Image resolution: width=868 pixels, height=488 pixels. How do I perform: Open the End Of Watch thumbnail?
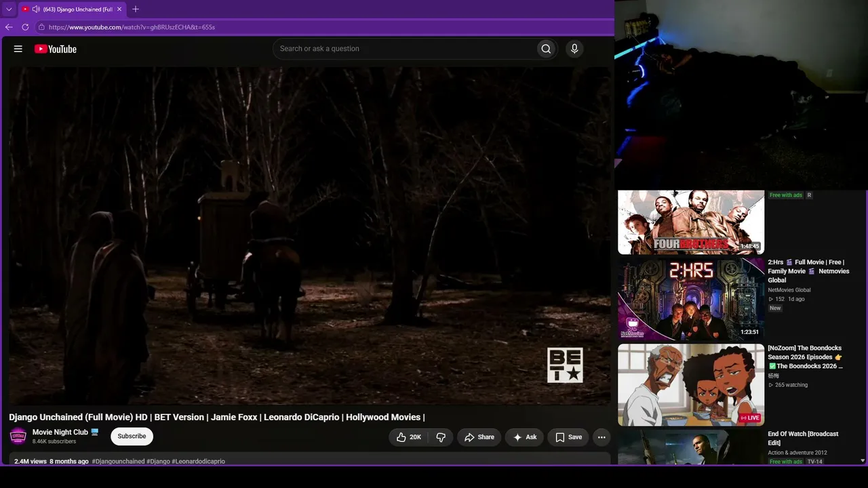click(x=691, y=447)
